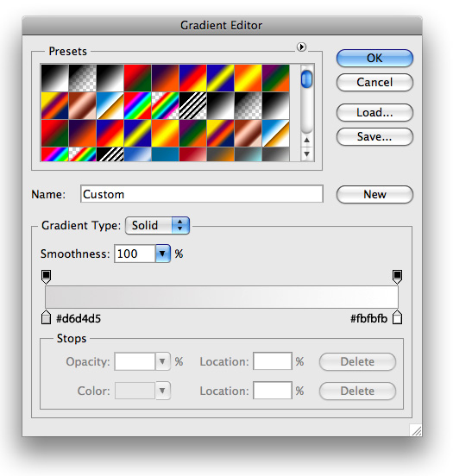The width and height of the screenshot is (453, 476).
Task: Click the gray-to-white gradient bar
Action: click(x=222, y=297)
